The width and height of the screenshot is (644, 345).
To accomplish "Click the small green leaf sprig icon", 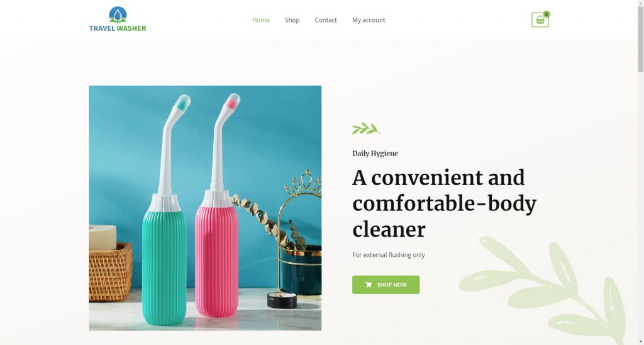I will [x=366, y=128].
